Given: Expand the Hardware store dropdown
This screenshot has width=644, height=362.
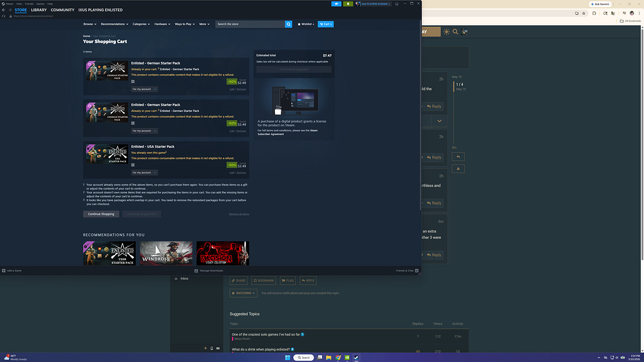Looking at the screenshot, I should (x=162, y=24).
